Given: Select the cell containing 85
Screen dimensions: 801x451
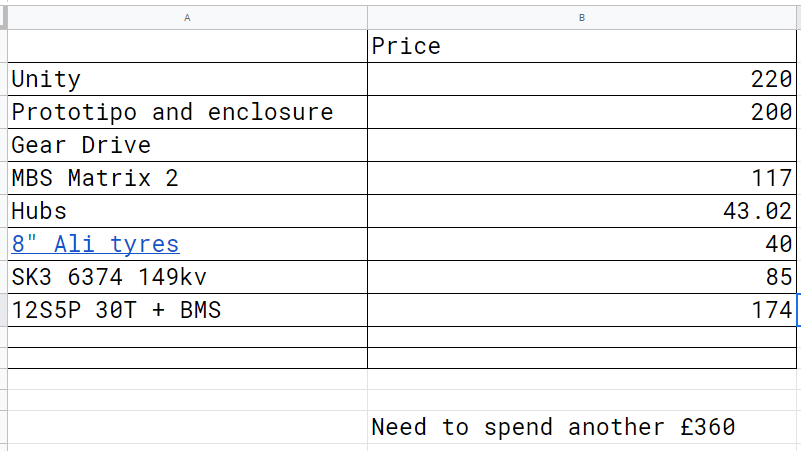Looking at the screenshot, I should pos(582,277).
